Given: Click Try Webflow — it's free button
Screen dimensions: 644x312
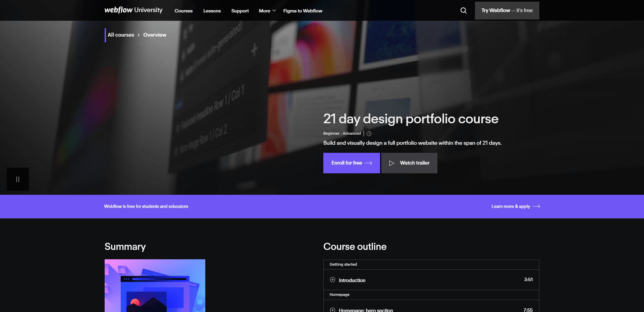Looking at the screenshot, I should (507, 10).
